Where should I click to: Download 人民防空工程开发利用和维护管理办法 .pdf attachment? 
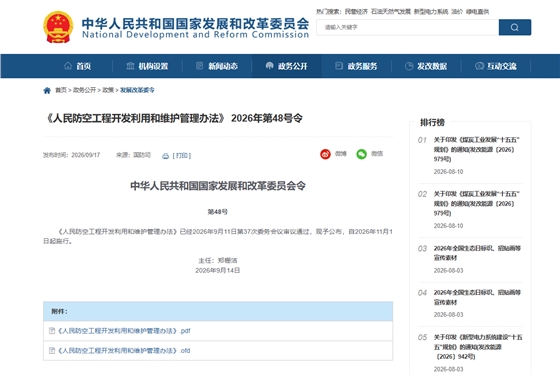pos(124,331)
